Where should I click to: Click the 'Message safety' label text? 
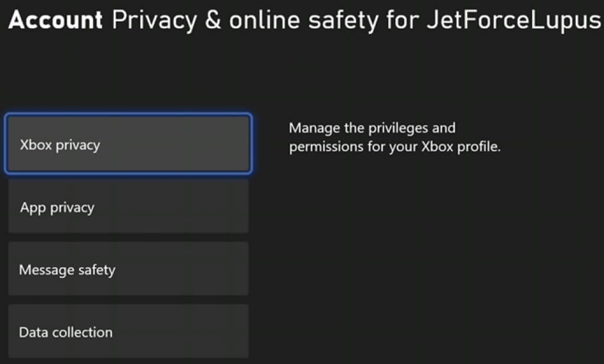[x=67, y=270]
